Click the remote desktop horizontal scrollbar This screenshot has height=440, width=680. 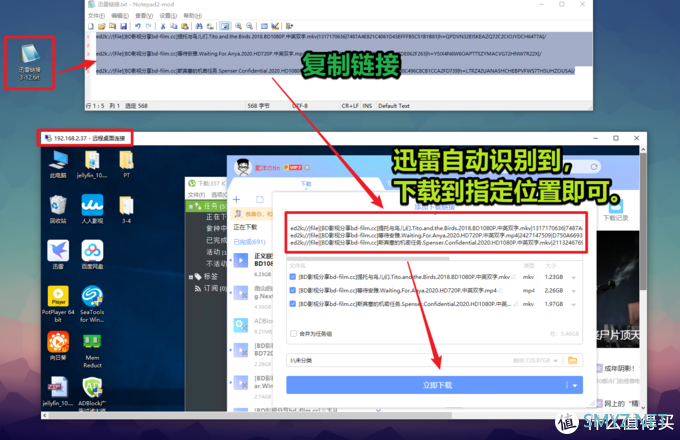[x=249, y=415]
